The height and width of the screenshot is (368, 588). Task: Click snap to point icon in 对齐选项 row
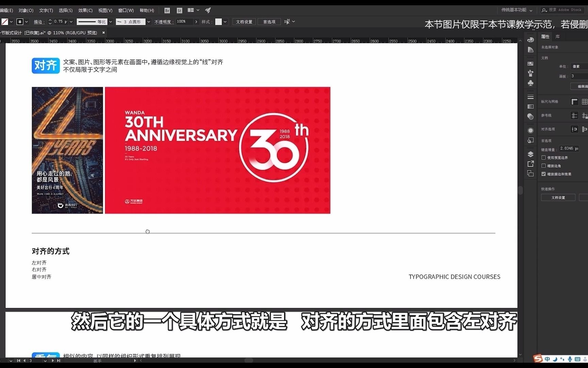(x=574, y=129)
